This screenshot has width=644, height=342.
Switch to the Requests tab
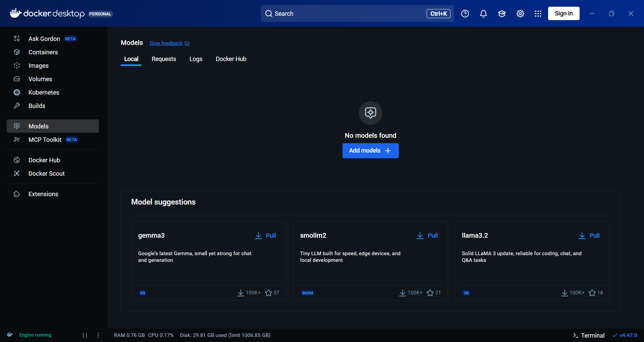(x=164, y=59)
